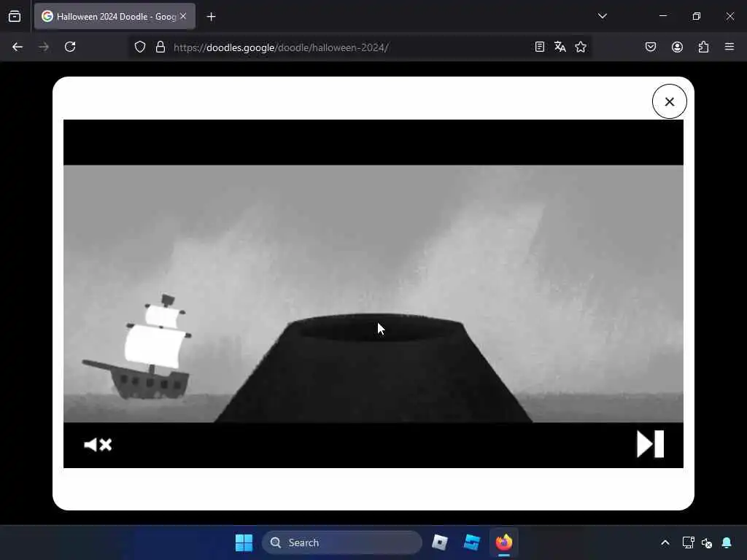Open tracking protection shield info
Viewport: 747px width, 560px height.
139,47
